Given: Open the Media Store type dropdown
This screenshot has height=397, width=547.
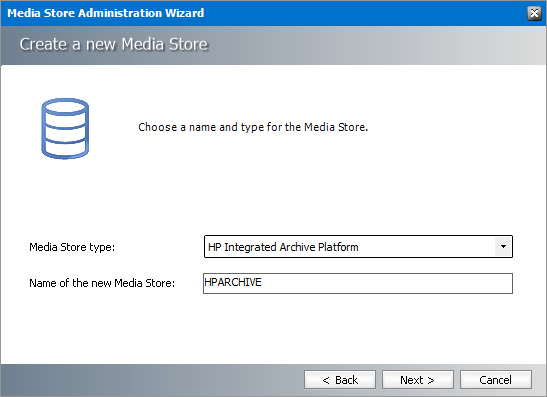Looking at the screenshot, I should (x=358, y=247).
